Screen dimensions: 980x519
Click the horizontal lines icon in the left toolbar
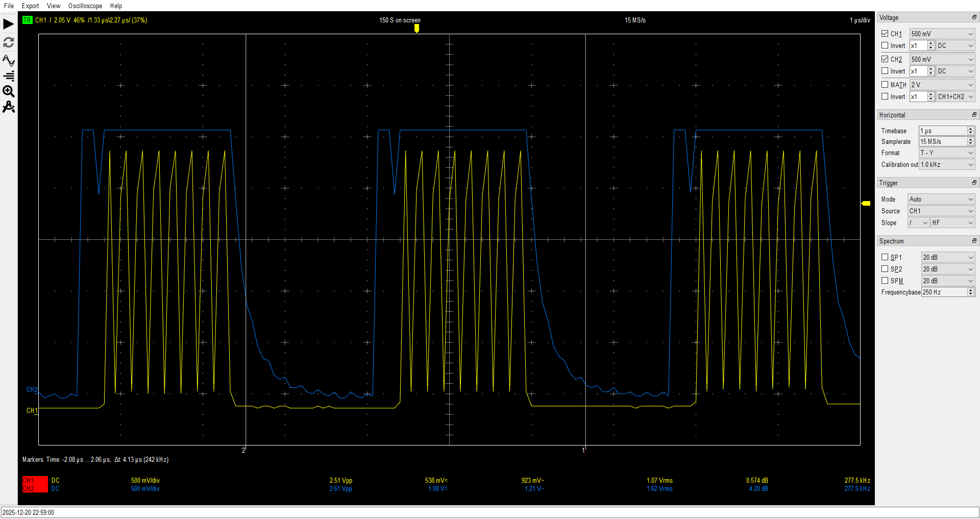[9, 76]
